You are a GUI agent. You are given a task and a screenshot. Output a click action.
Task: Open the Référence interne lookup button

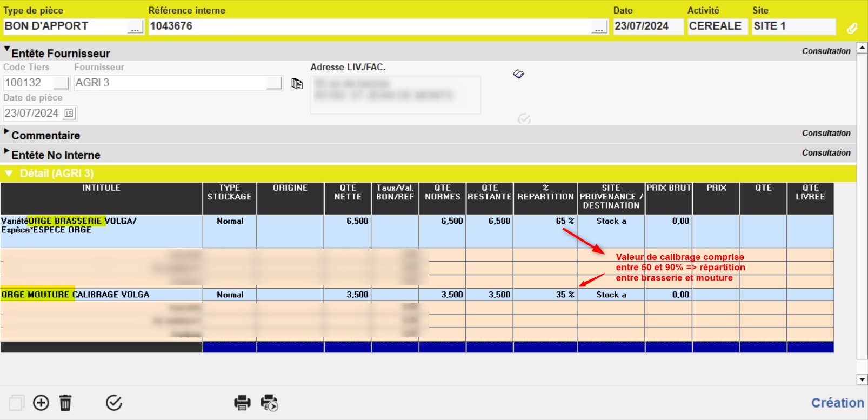599,26
